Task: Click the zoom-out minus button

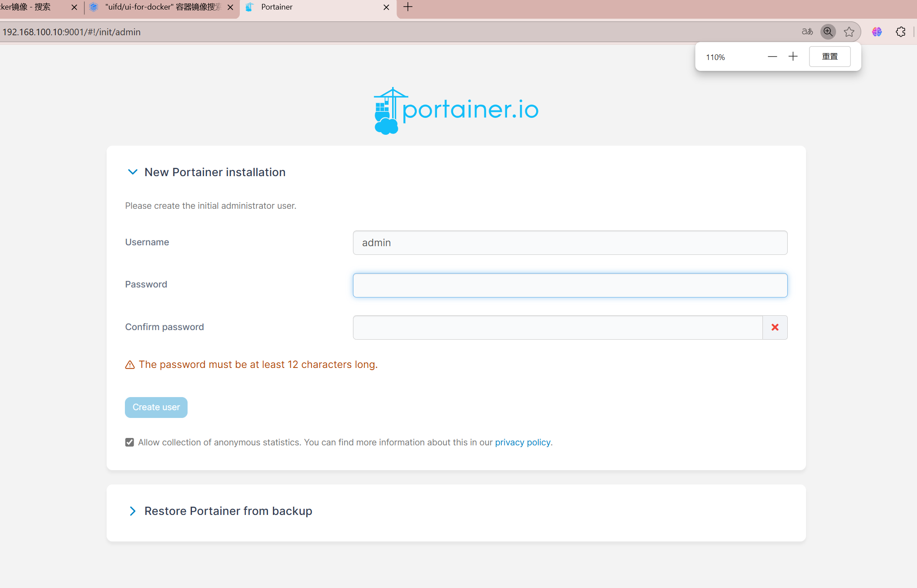Action: 772,57
